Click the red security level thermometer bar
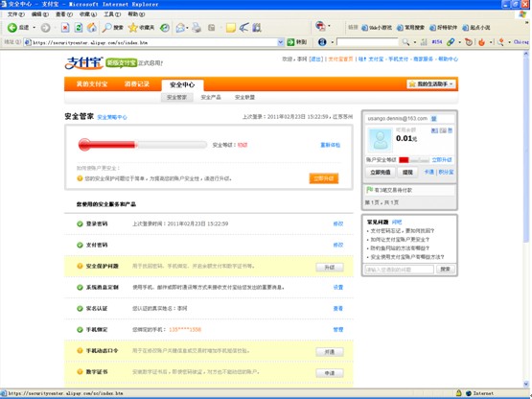The image size is (532, 399). pos(143,145)
